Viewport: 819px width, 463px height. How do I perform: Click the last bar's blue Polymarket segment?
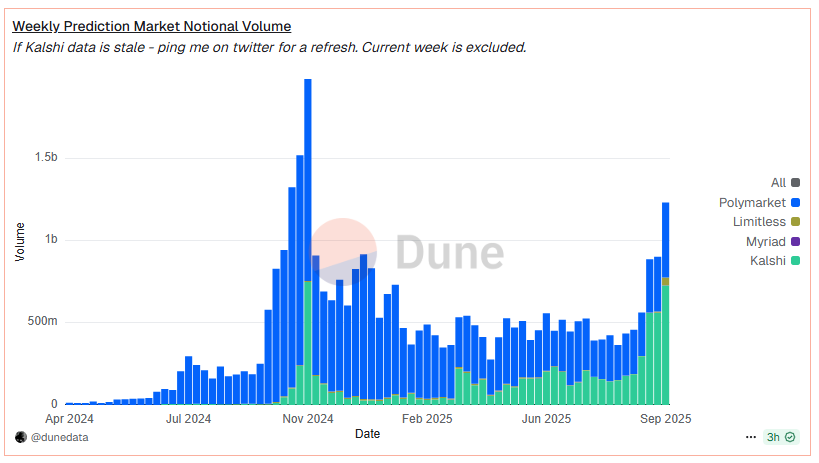pos(665,240)
